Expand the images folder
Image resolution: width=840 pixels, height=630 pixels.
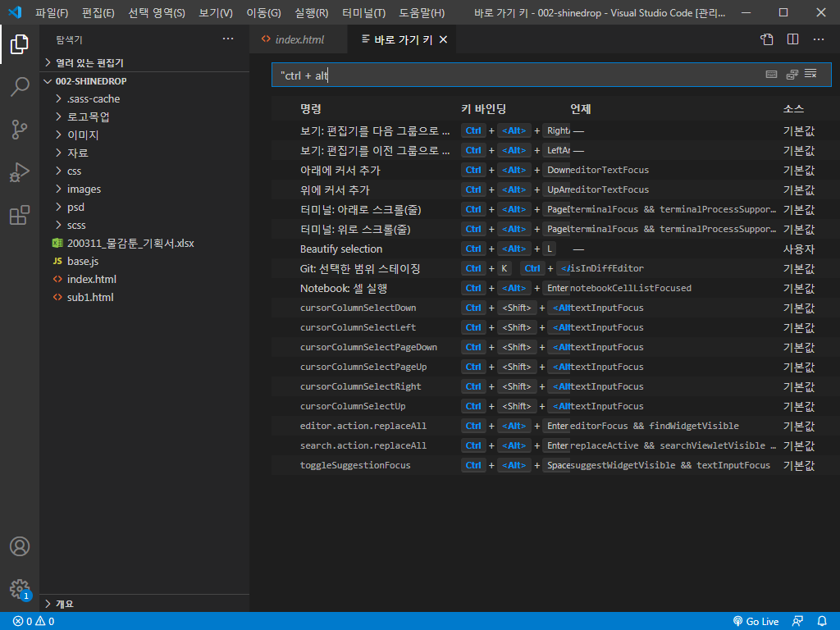pos(144,189)
